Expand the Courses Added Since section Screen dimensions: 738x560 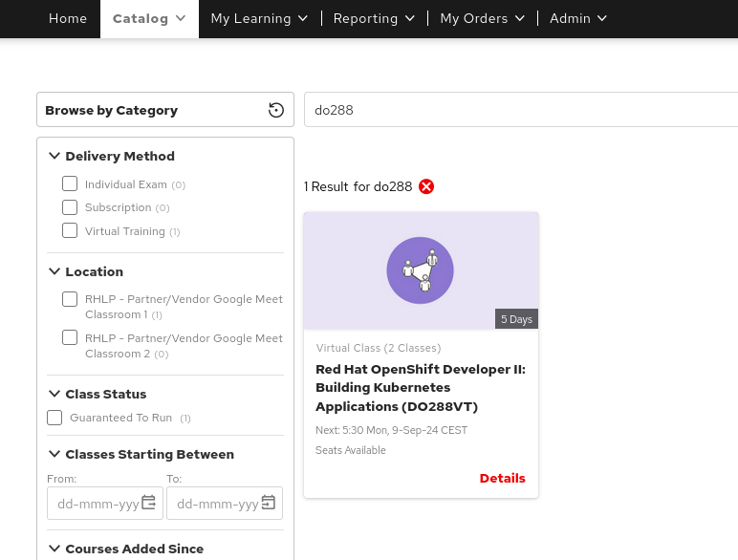click(54, 549)
